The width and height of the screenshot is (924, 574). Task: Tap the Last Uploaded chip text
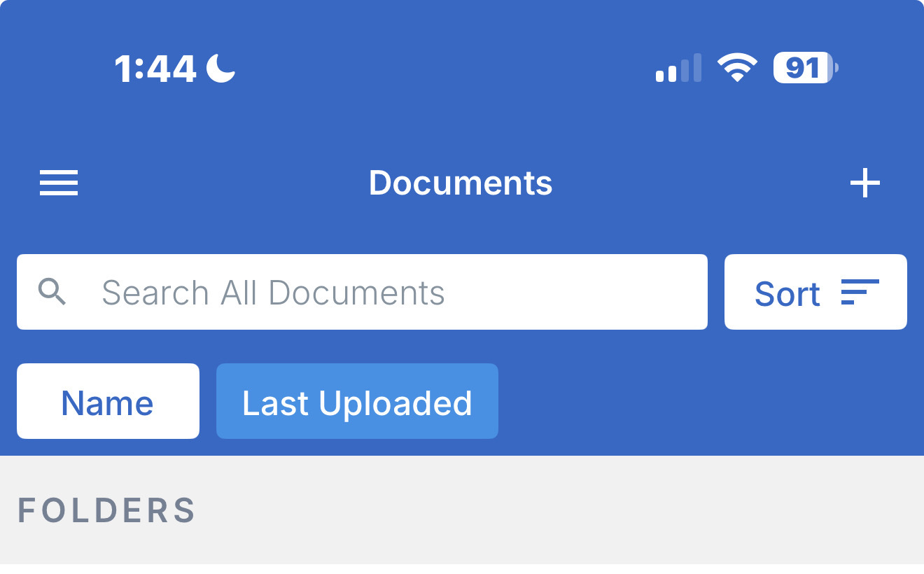point(357,403)
